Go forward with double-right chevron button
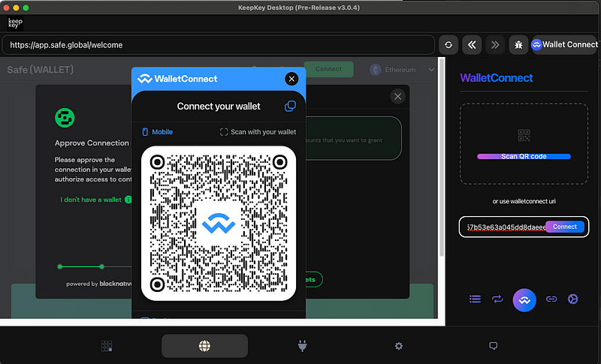 click(x=495, y=45)
